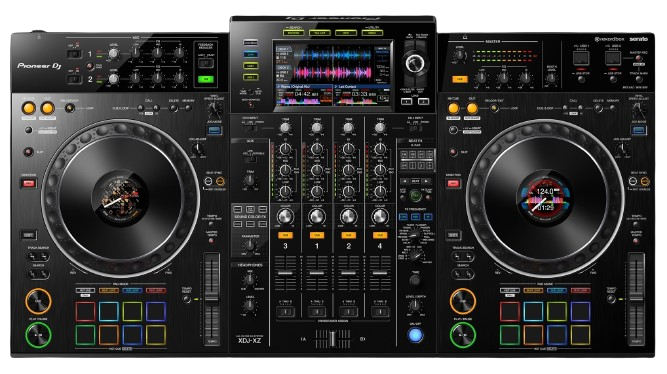This screenshot has width=667, height=374.
Task: Select SLIP LOOP pad mode on left deck
Action: point(132,291)
